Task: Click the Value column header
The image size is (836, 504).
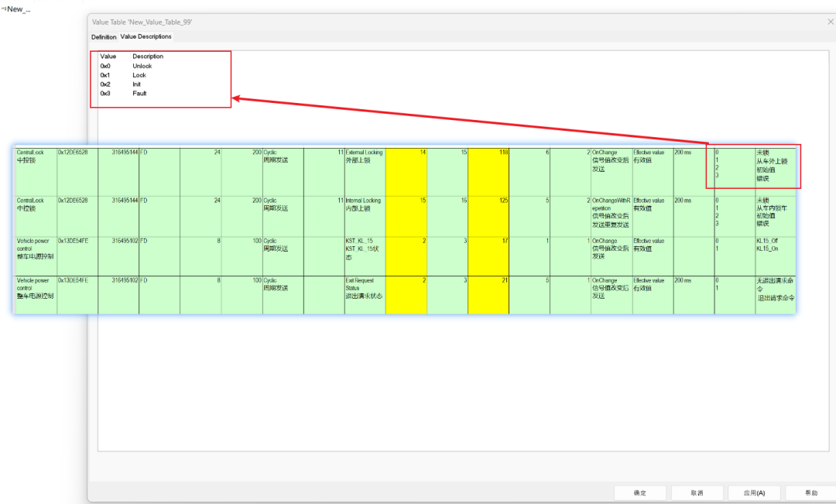Action: pos(108,57)
